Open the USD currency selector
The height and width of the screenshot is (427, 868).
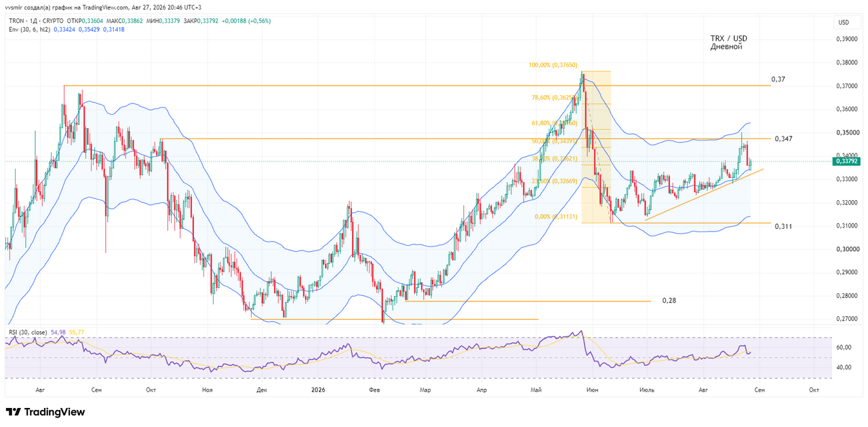(844, 22)
